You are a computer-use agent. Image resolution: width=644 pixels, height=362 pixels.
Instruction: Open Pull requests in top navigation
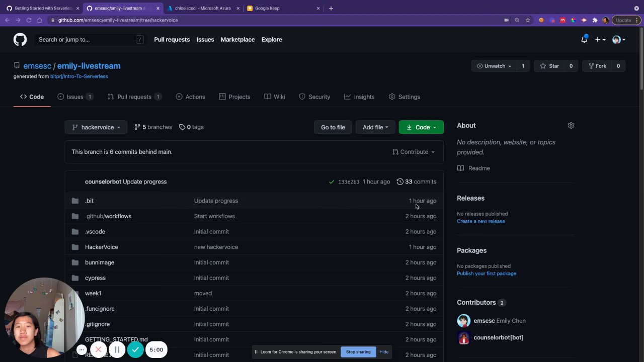tap(172, 40)
